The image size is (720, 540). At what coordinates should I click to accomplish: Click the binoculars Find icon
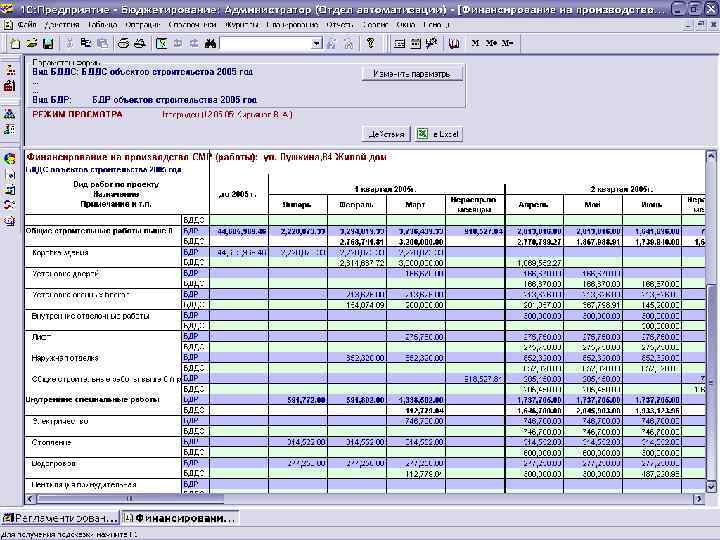click(210, 44)
